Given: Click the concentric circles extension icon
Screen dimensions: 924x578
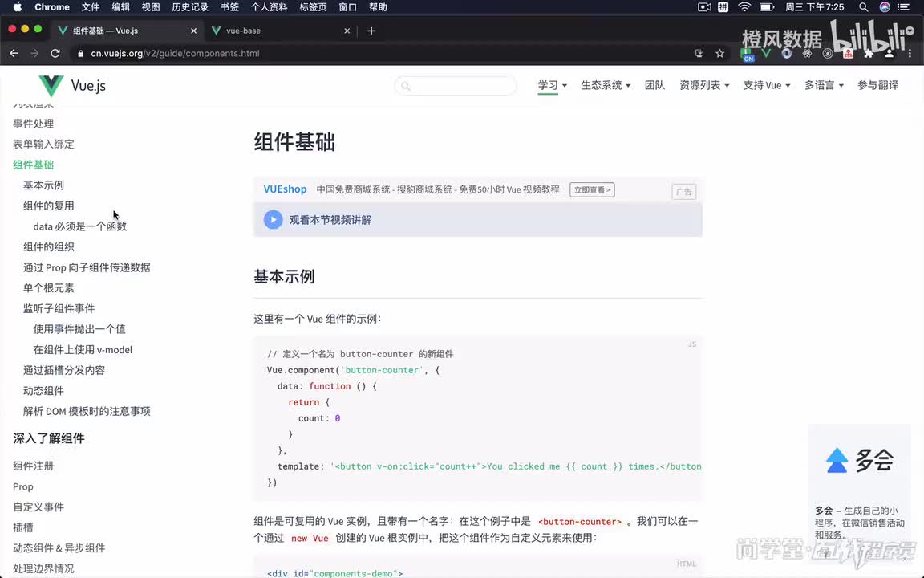Looking at the screenshot, I should (x=828, y=53).
